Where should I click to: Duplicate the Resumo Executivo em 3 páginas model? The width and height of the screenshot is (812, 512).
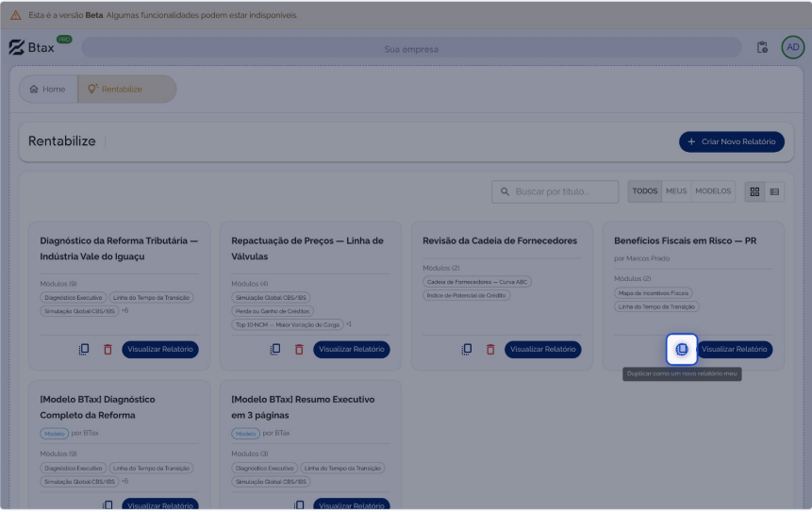coord(299,504)
